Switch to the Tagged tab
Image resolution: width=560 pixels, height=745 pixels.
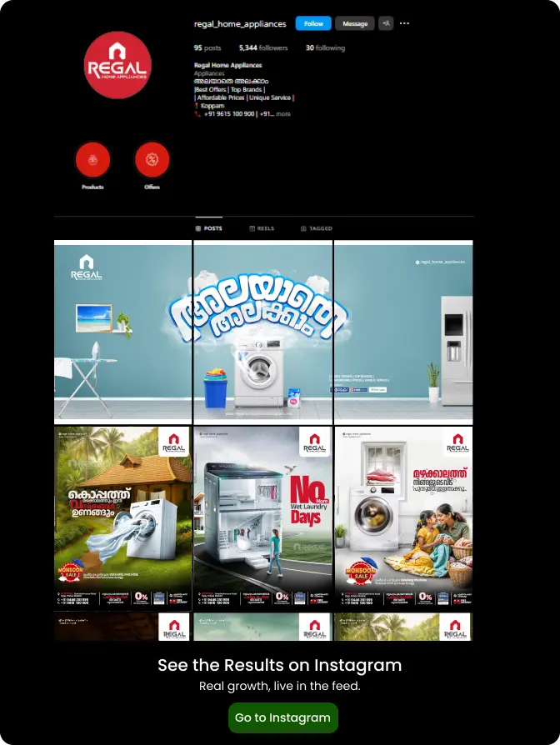click(x=317, y=228)
